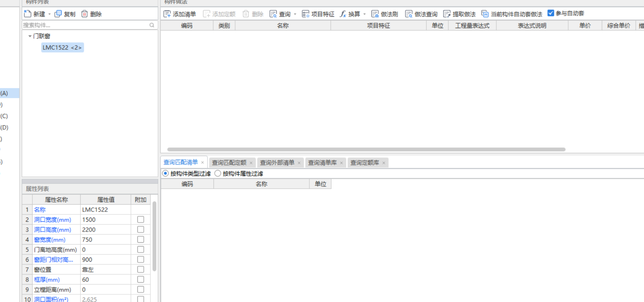Click the 窗宽度 value 750

105,240
